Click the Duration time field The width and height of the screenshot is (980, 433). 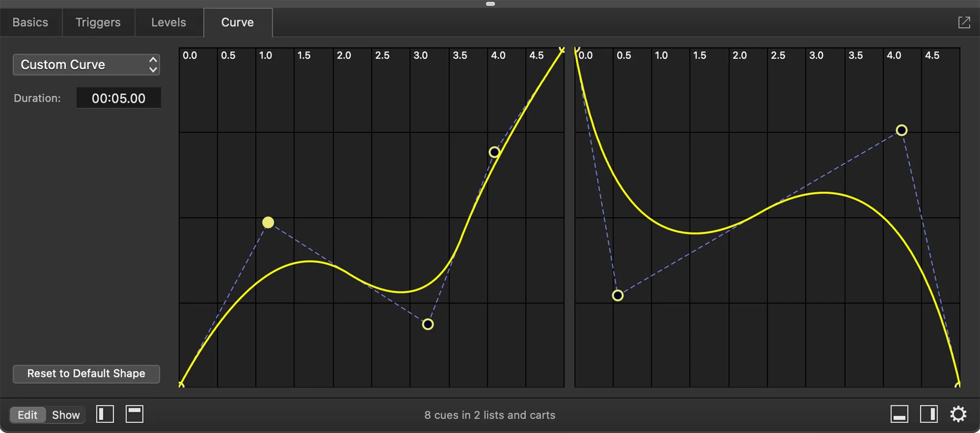(x=118, y=98)
